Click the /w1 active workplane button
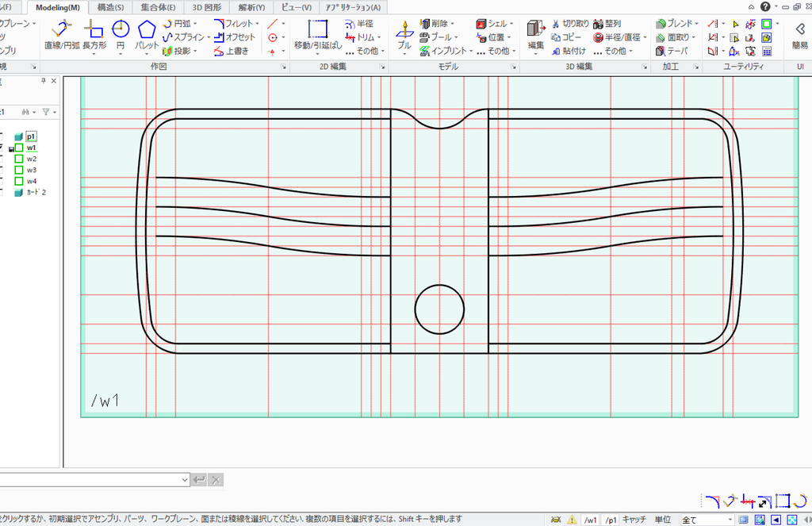Screen dimensions: 812x526 click(x=590, y=520)
